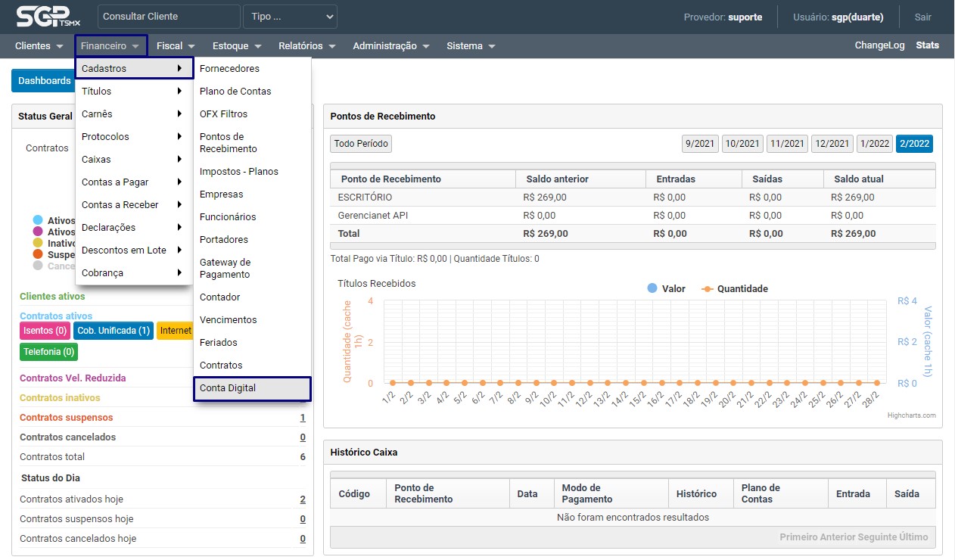Open Contratos suspensos count link
Screen dimensions: 955x560
[x=303, y=418]
